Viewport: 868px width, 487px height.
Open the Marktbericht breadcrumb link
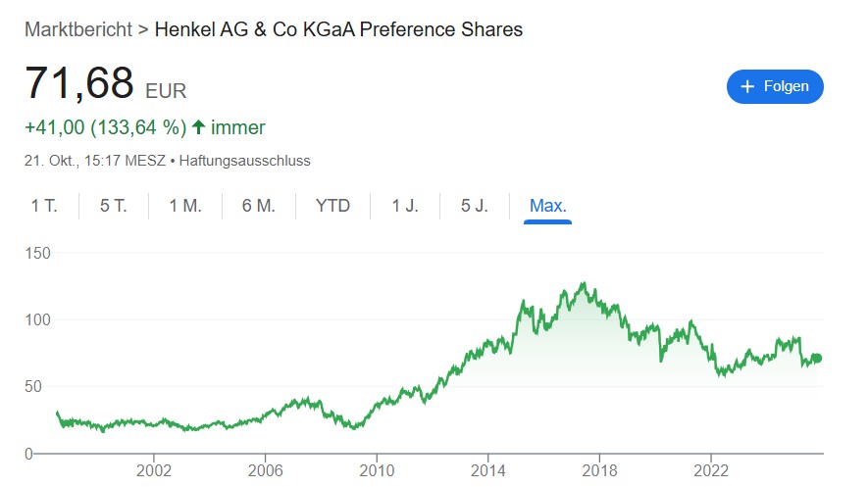[78, 29]
